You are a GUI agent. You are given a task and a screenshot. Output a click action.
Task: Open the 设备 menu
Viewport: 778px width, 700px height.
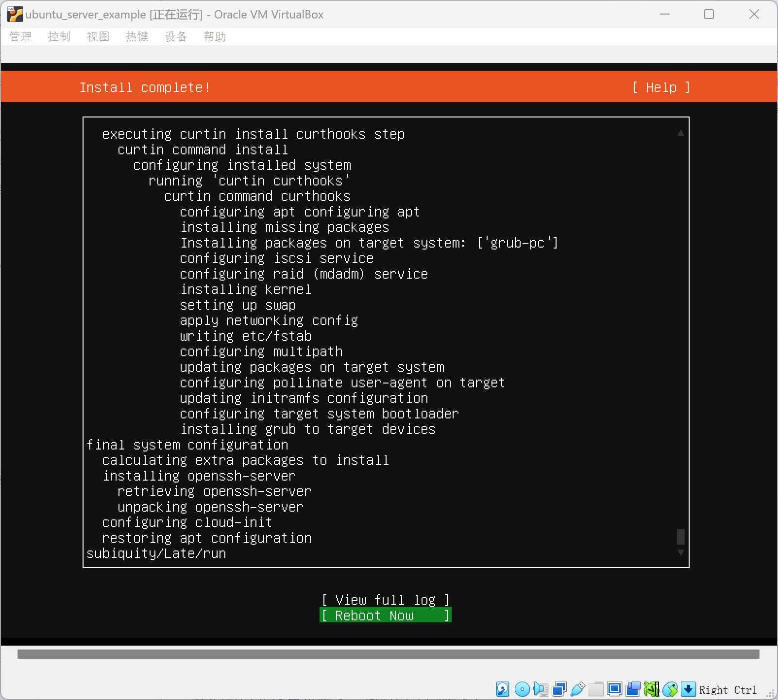tap(176, 37)
